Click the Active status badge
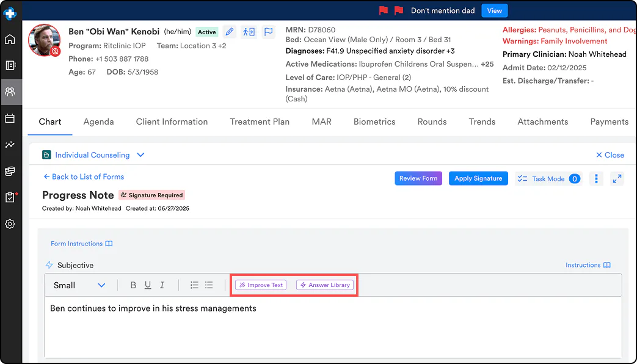 coord(207,32)
